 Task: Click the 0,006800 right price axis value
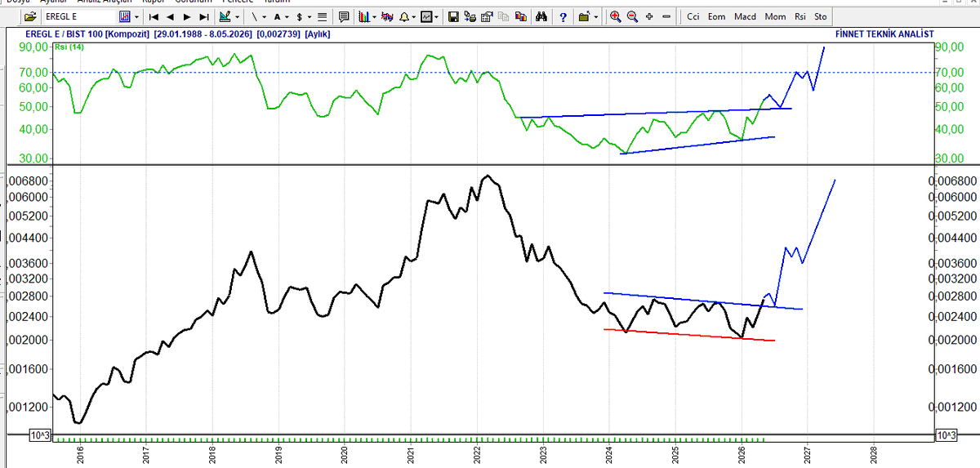pos(955,181)
